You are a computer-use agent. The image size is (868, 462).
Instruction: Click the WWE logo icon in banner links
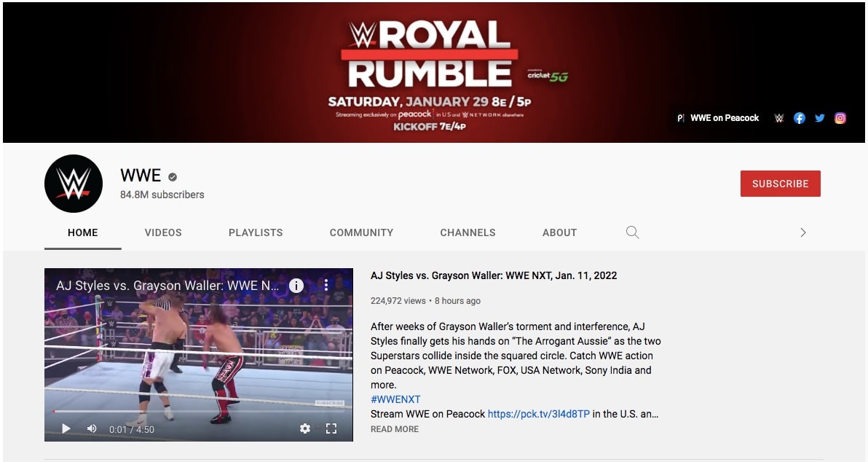click(779, 118)
